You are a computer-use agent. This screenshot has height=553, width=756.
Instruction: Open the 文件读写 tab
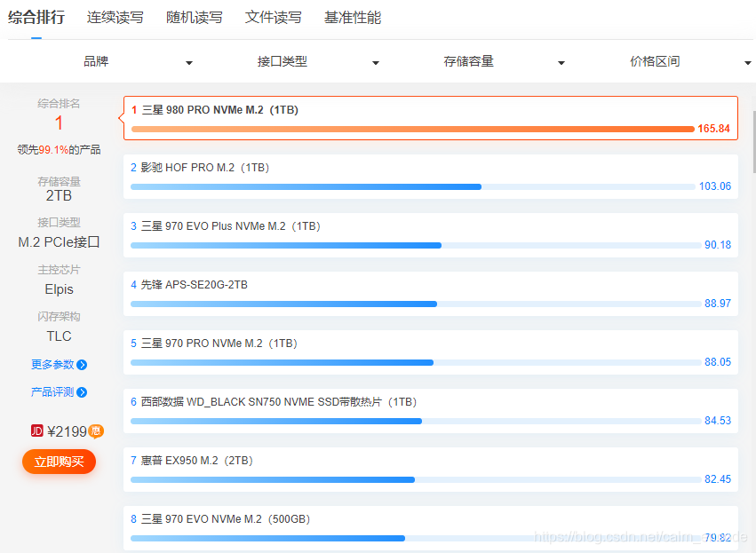pyautogui.click(x=274, y=18)
